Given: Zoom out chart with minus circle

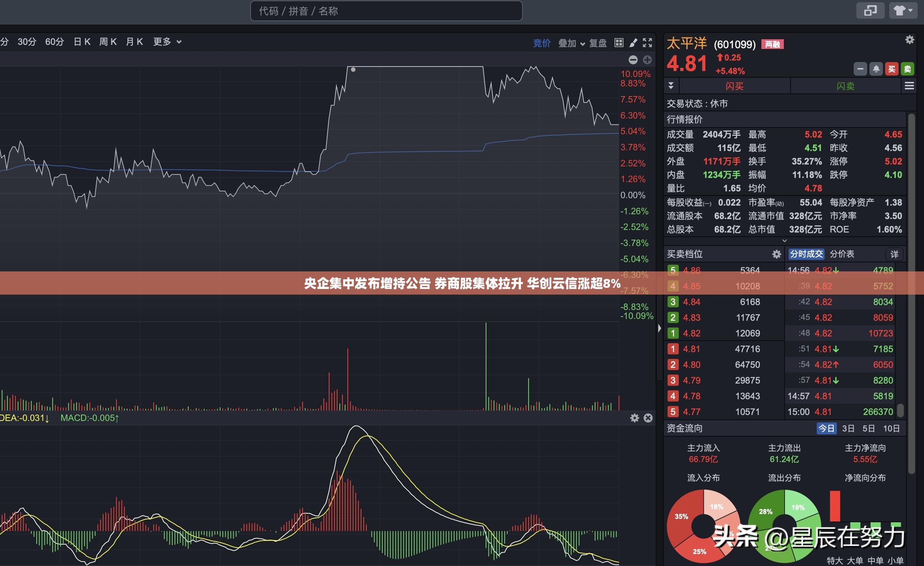Looking at the screenshot, I should (x=633, y=60).
